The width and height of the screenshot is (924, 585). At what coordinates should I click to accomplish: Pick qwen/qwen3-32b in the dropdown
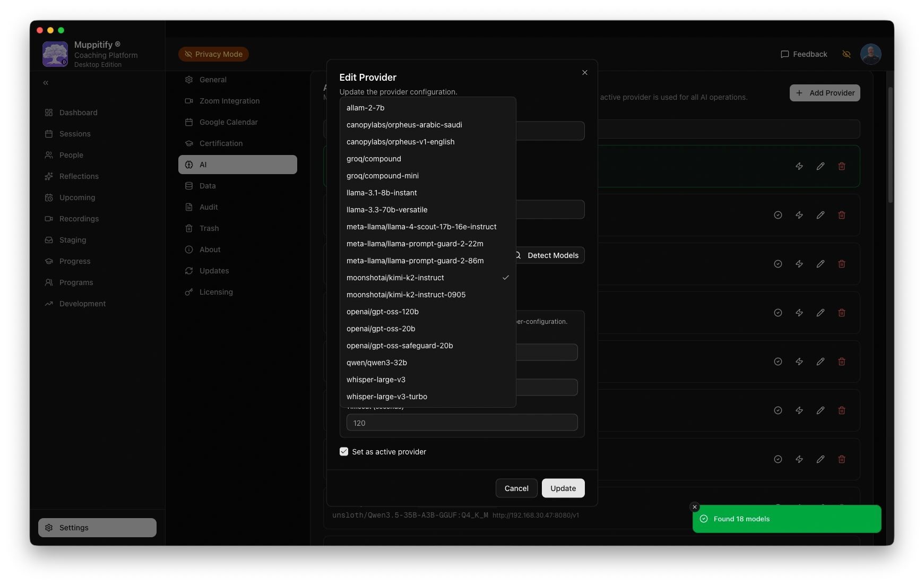tap(377, 363)
